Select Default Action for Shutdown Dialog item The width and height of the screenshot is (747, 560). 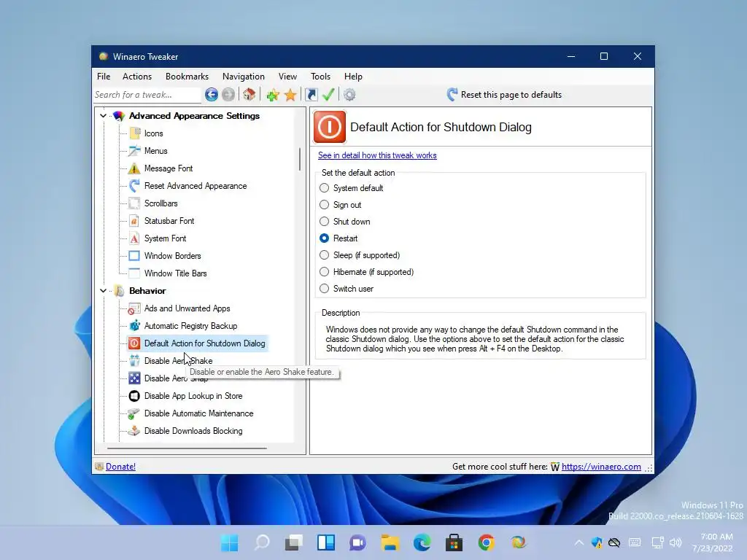pyautogui.click(x=204, y=343)
